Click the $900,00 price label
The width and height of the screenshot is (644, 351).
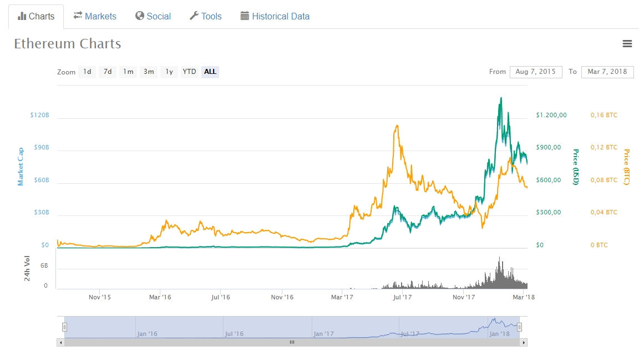pos(548,148)
